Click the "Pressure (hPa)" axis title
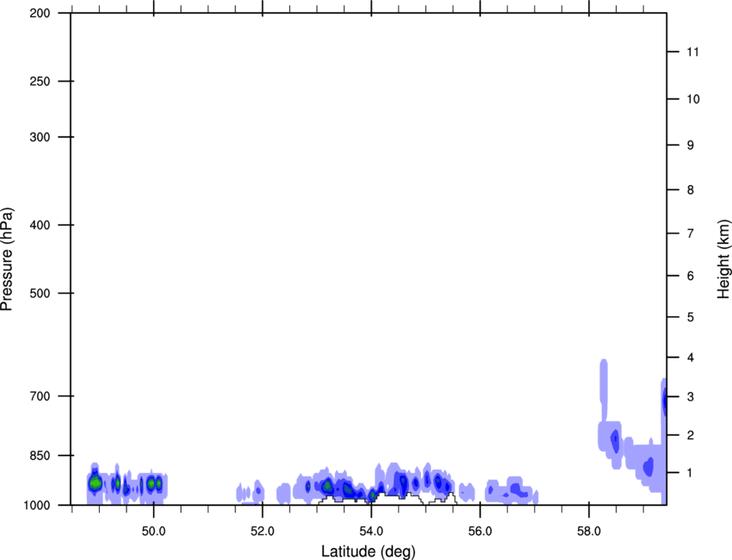732x560 pixels. (7, 259)
